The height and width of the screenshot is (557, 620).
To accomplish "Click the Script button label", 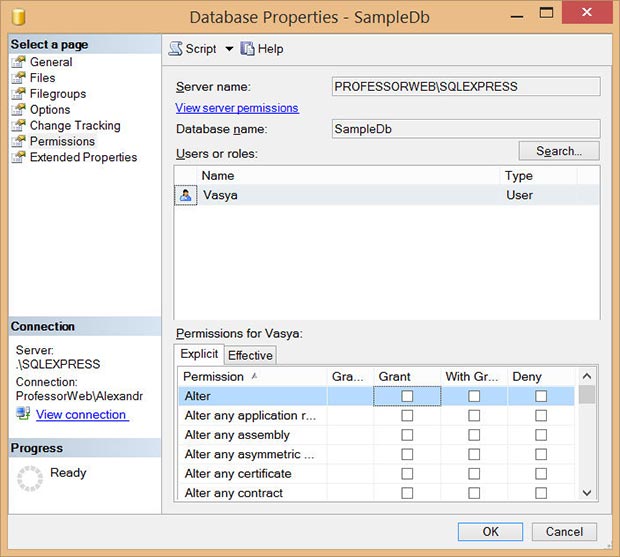I will pyautogui.click(x=201, y=49).
